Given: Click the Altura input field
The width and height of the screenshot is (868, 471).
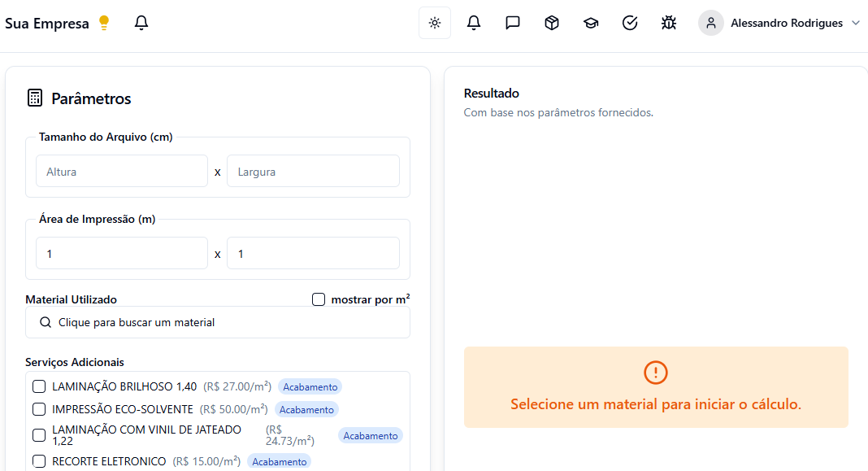Looking at the screenshot, I should (x=122, y=171).
